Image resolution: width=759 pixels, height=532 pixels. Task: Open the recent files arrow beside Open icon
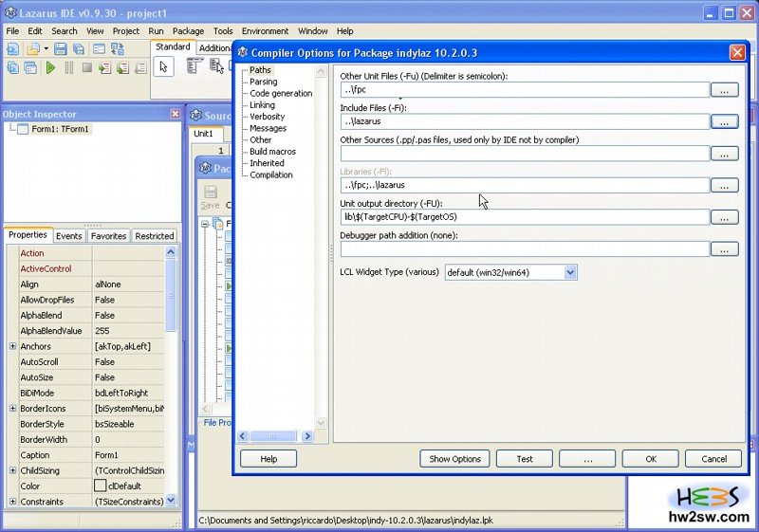point(46,49)
